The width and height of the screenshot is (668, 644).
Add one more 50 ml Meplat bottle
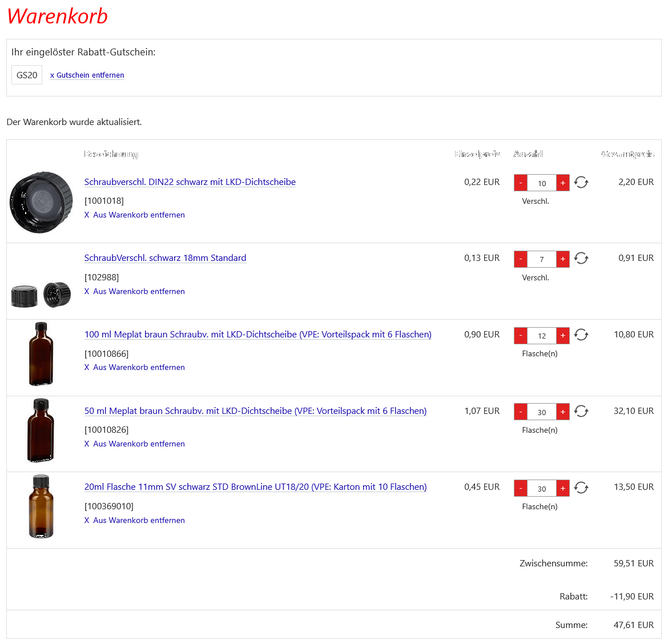pos(562,412)
